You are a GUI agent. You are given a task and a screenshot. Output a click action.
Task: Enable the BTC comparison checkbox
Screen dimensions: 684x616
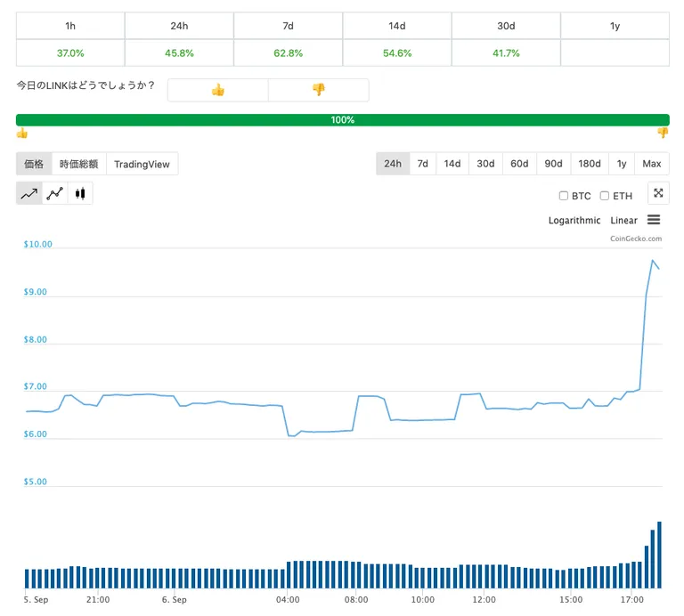coord(564,196)
